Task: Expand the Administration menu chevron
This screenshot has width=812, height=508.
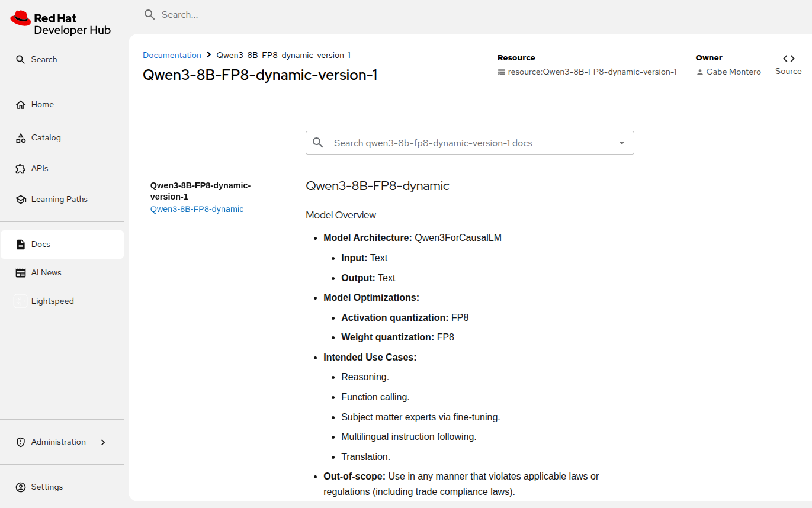Action: 103,442
